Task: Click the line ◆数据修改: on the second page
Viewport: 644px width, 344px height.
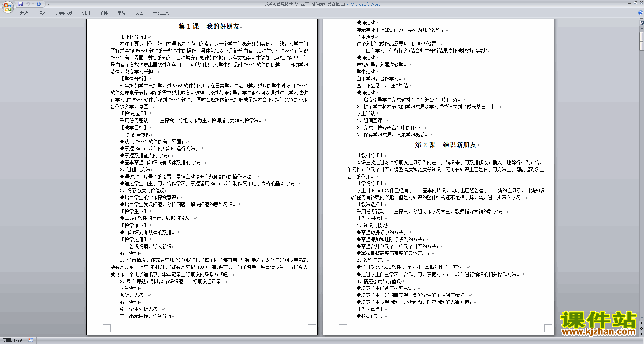Action: 369,316
